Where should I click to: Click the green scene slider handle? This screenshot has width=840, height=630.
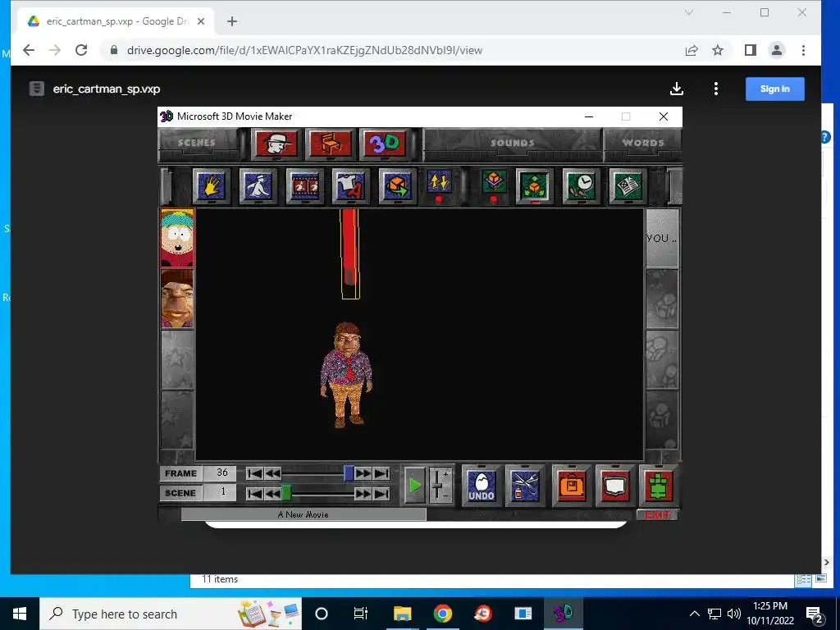286,493
